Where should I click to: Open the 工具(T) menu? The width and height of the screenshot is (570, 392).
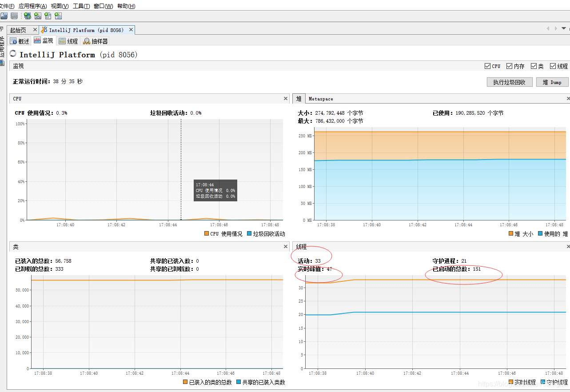[81, 6]
